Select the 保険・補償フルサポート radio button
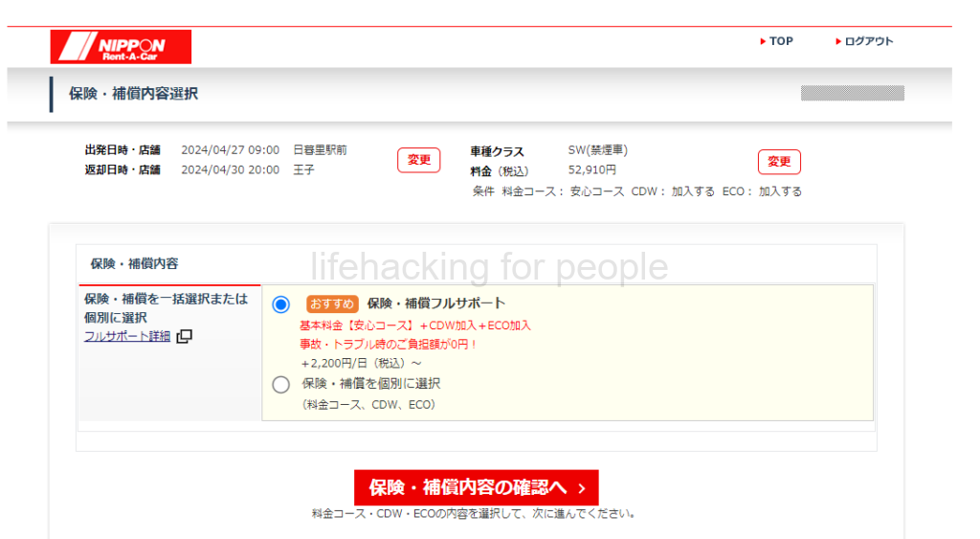Viewport: 980px width, 539px height. pyautogui.click(x=280, y=304)
